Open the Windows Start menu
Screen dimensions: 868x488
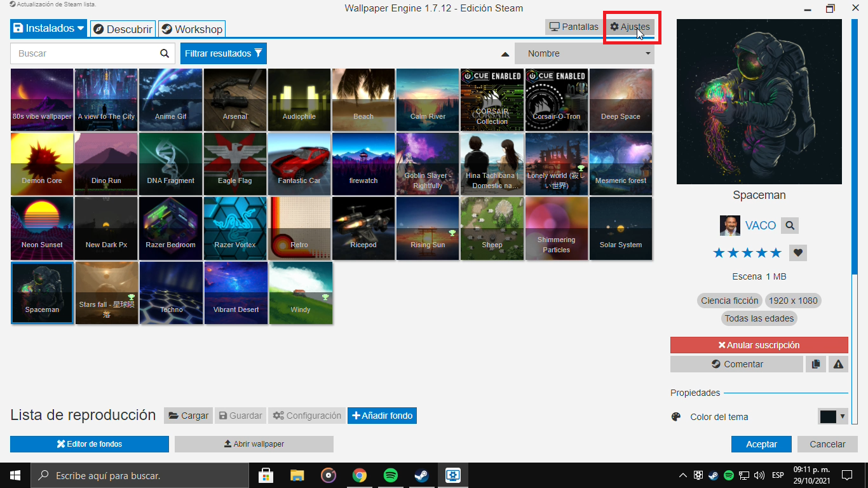click(x=15, y=475)
